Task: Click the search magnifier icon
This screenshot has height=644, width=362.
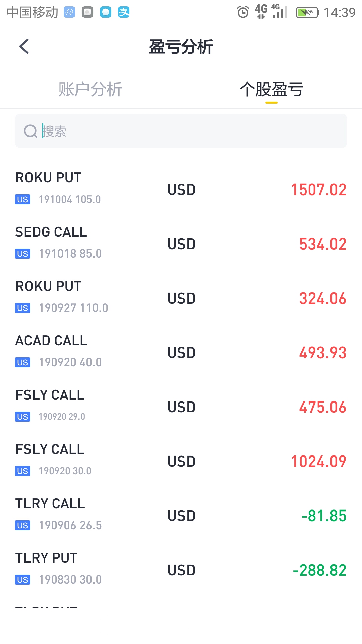Action: click(31, 131)
